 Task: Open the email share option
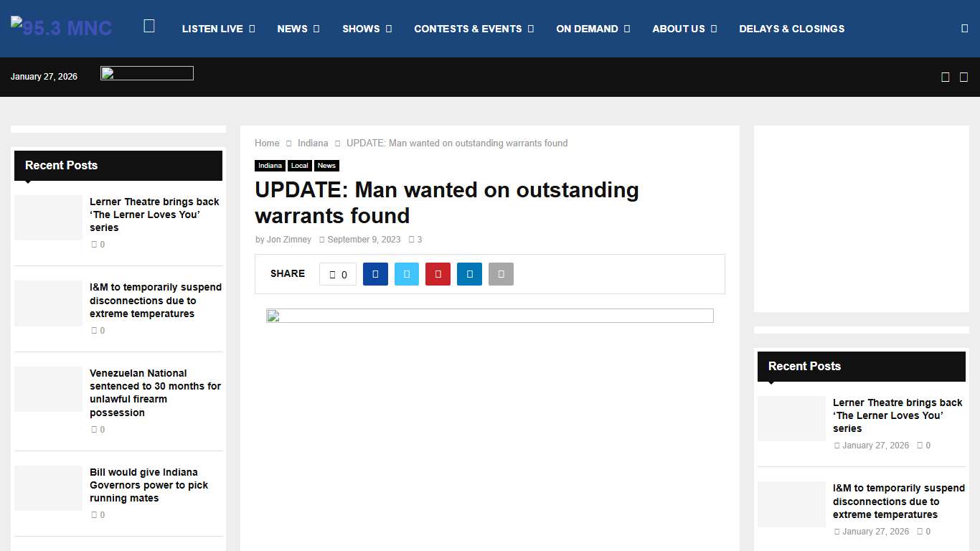(x=501, y=274)
